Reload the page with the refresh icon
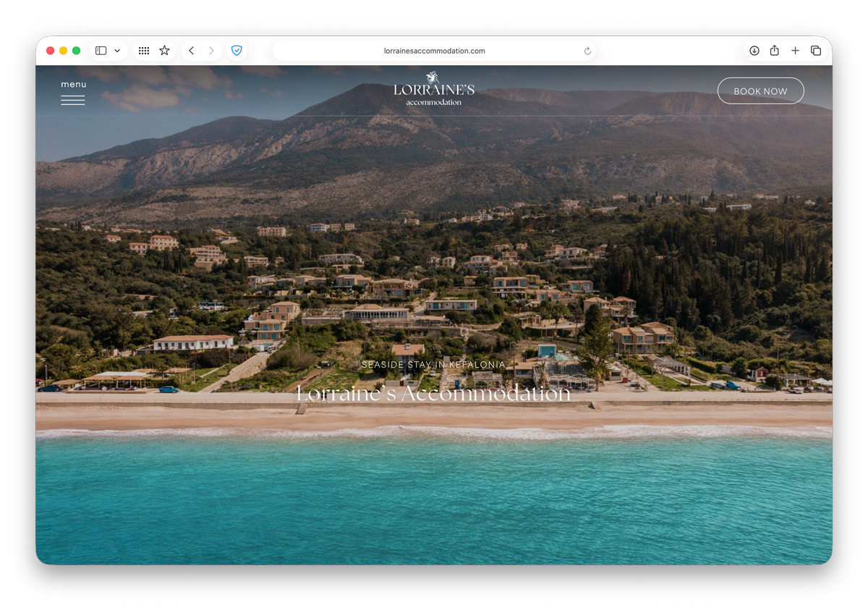Viewport: 868px width, 616px height. (587, 51)
